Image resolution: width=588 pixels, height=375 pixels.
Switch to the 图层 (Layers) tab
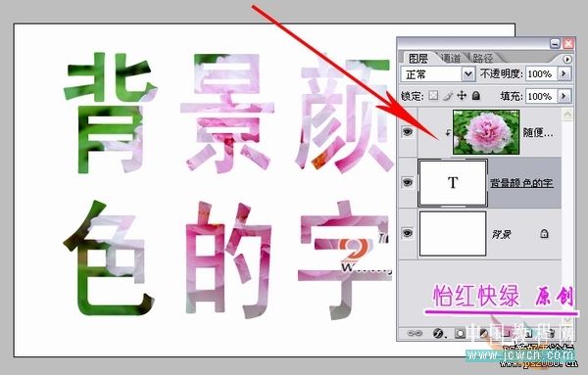pyautogui.click(x=418, y=59)
